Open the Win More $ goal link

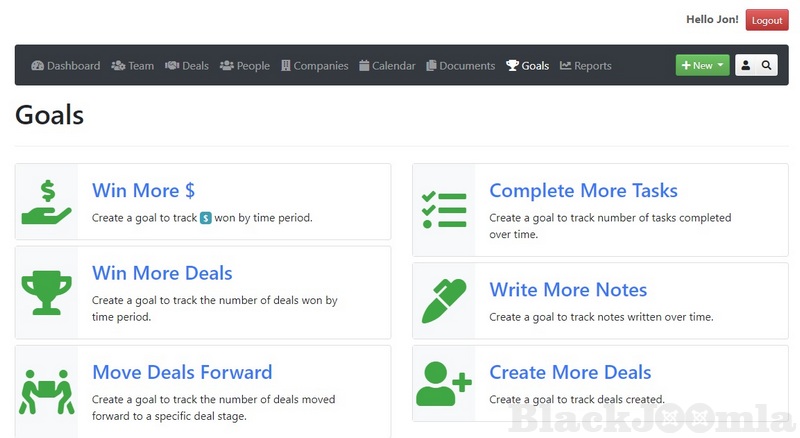tap(150, 191)
